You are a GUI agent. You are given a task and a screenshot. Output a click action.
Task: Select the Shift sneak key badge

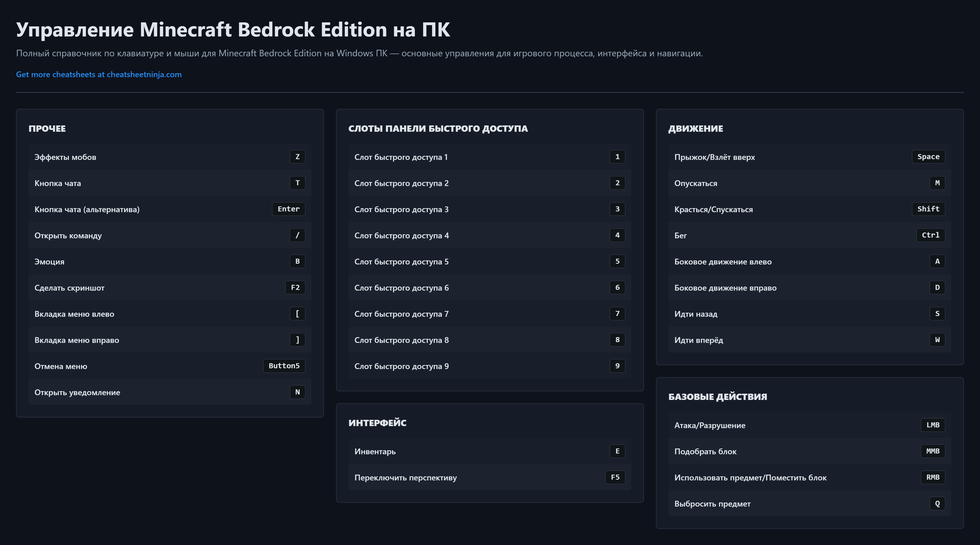click(928, 209)
